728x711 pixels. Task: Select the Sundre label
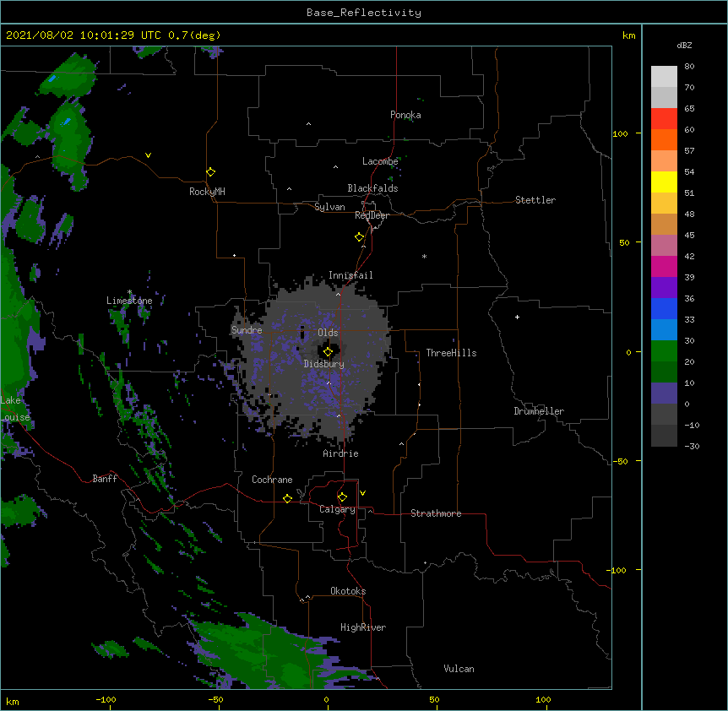coord(247,330)
